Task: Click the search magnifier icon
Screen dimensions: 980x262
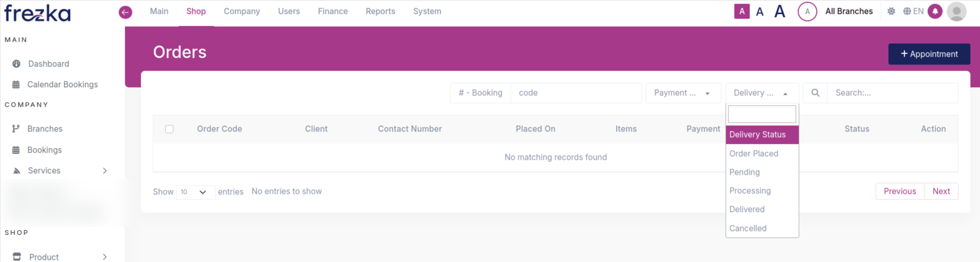Action: pos(815,93)
